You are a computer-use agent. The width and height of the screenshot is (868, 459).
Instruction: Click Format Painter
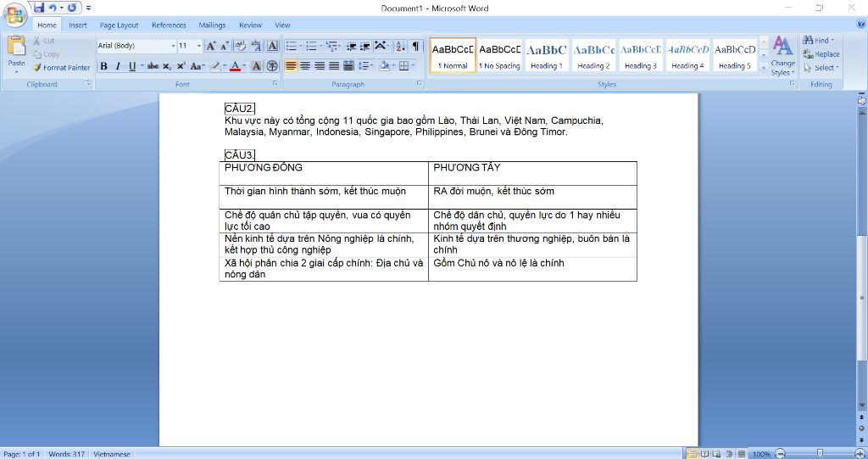(61, 68)
